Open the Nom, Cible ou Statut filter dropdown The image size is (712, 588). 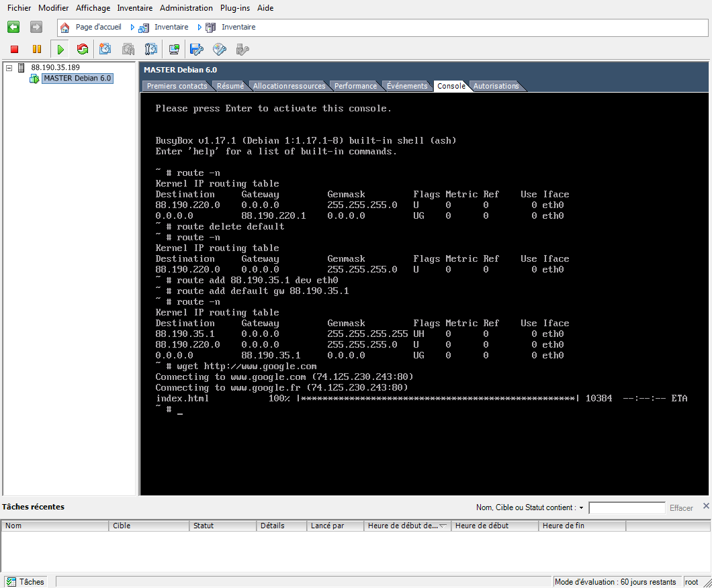click(x=581, y=507)
